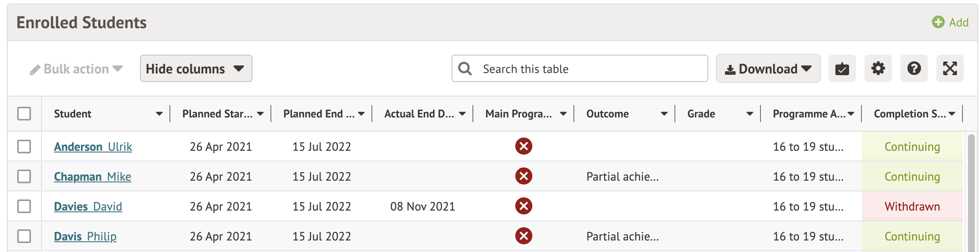This screenshot has height=252, width=980.
Task: Open the Davis Philip student link
Action: click(x=85, y=236)
